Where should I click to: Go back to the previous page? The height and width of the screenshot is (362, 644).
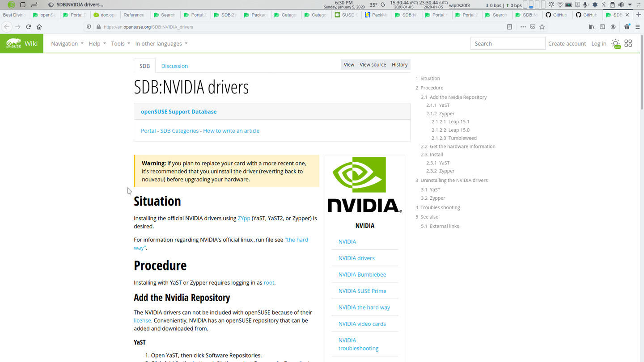click(x=7, y=27)
